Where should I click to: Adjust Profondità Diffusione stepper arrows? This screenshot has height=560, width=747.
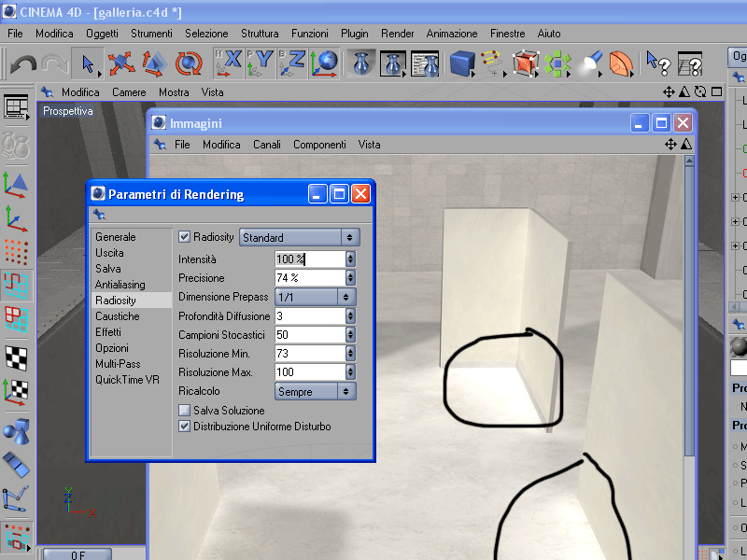351,315
